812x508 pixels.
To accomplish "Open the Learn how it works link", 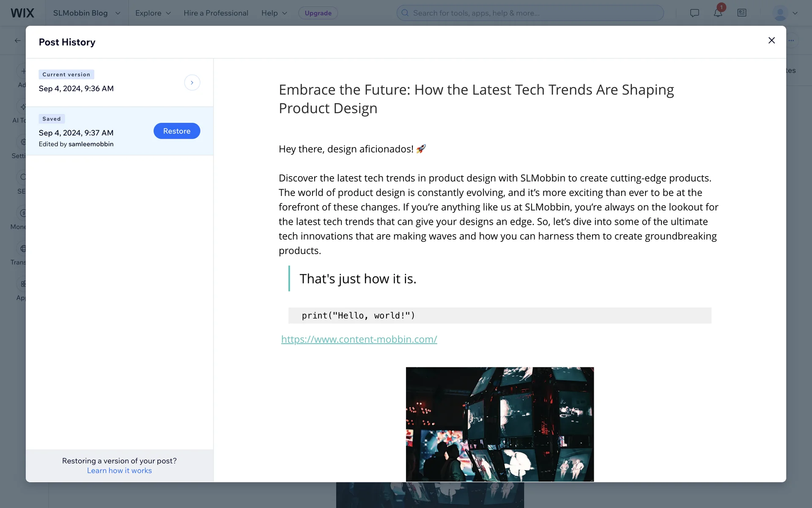I will (x=119, y=471).
